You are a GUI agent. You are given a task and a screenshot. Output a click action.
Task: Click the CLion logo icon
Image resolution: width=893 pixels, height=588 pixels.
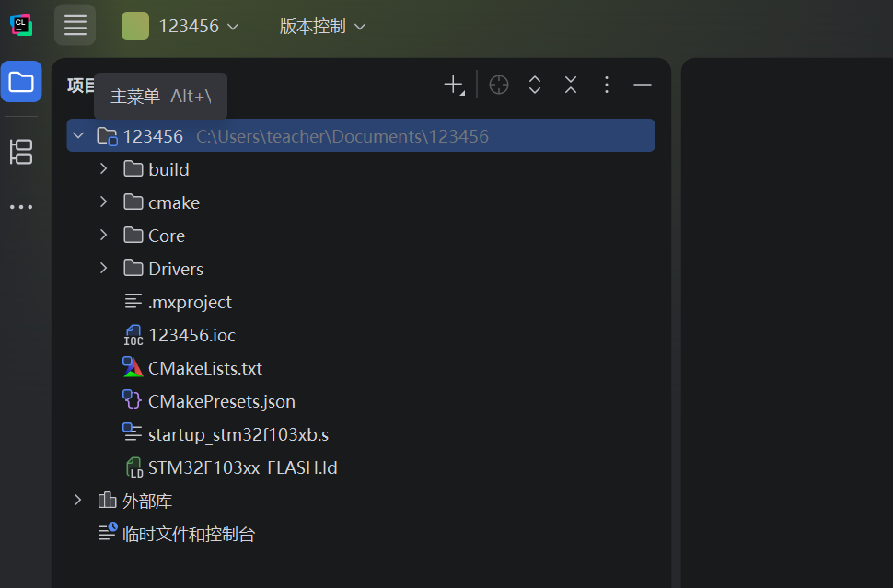click(21, 25)
